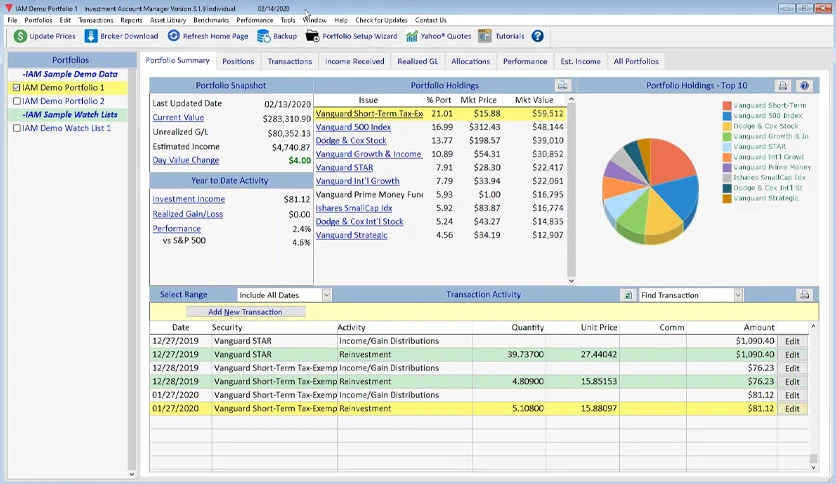The width and height of the screenshot is (836, 484).
Task: Click the Transaction Activity scroll up arrow
Action: pos(813,326)
